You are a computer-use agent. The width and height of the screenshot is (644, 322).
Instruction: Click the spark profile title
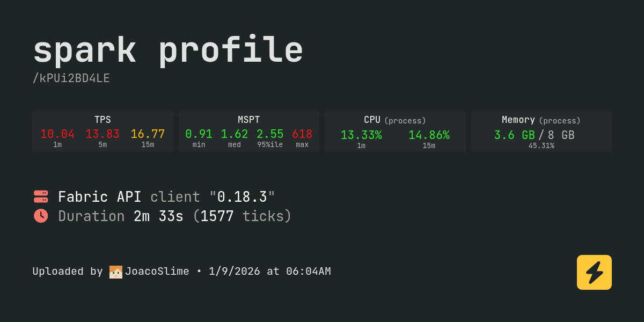(x=168, y=50)
